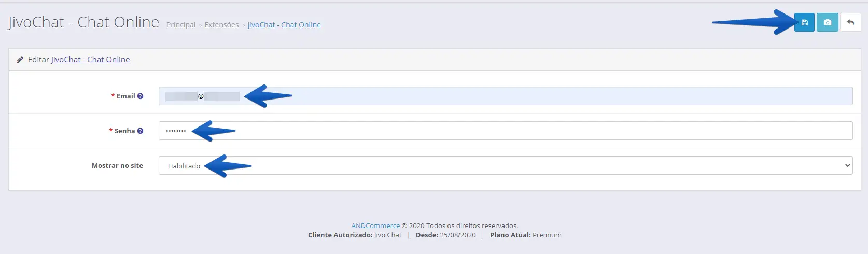Click the Desde: 25/08/2020 text
Viewport: 868px width, 254px height.
click(x=446, y=235)
